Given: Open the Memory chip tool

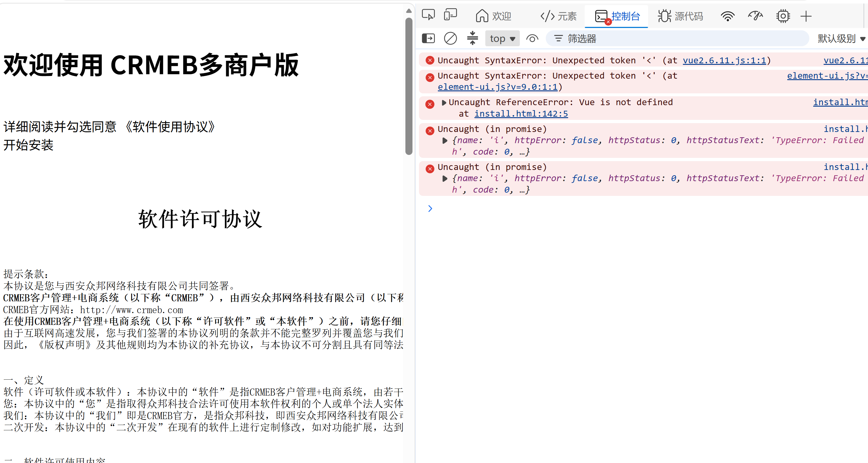Looking at the screenshot, I should coord(783,16).
